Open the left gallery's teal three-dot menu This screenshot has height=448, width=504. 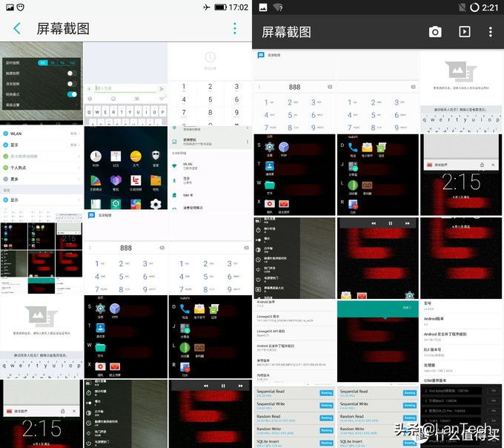(235, 29)
